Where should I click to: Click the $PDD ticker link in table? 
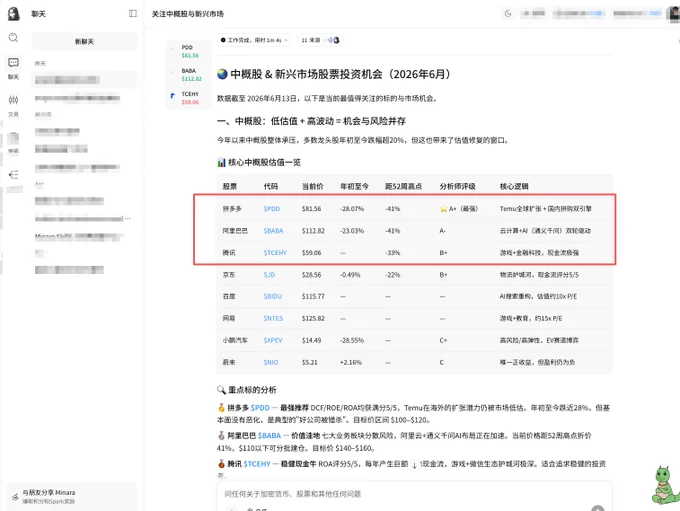(x=271, y=209)
